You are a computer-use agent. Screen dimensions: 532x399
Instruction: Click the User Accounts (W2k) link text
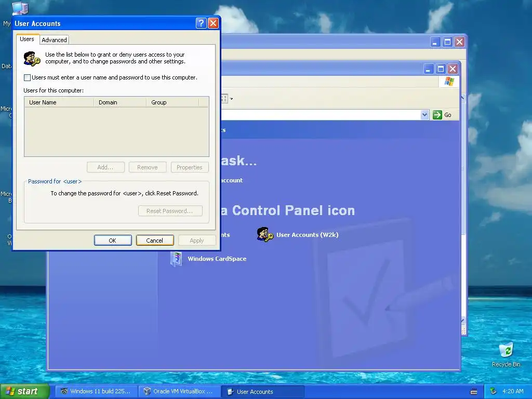point(308,235)
